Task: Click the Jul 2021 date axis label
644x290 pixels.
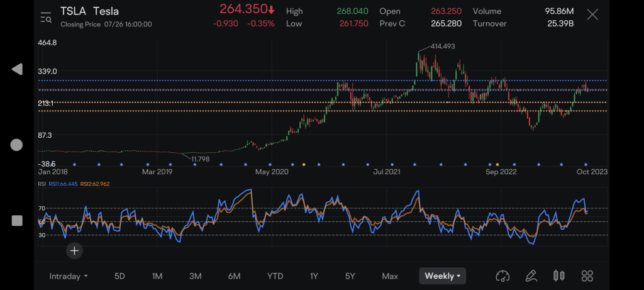Action: pyautogui.click(x=387, y=172)
